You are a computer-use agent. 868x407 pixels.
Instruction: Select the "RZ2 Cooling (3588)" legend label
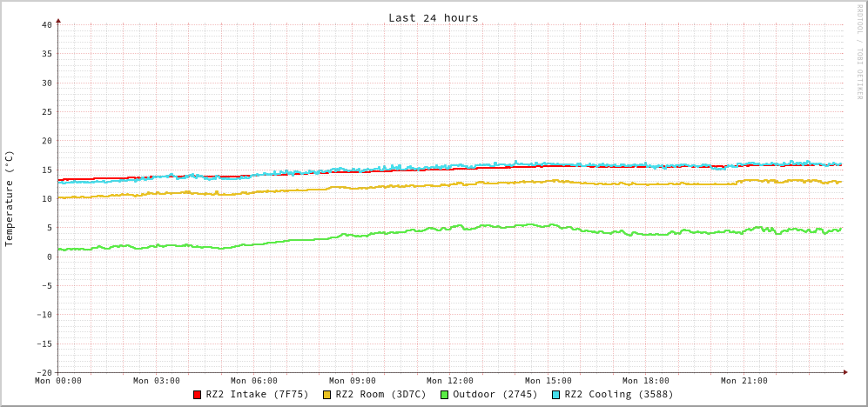click(x=618, y=394)
